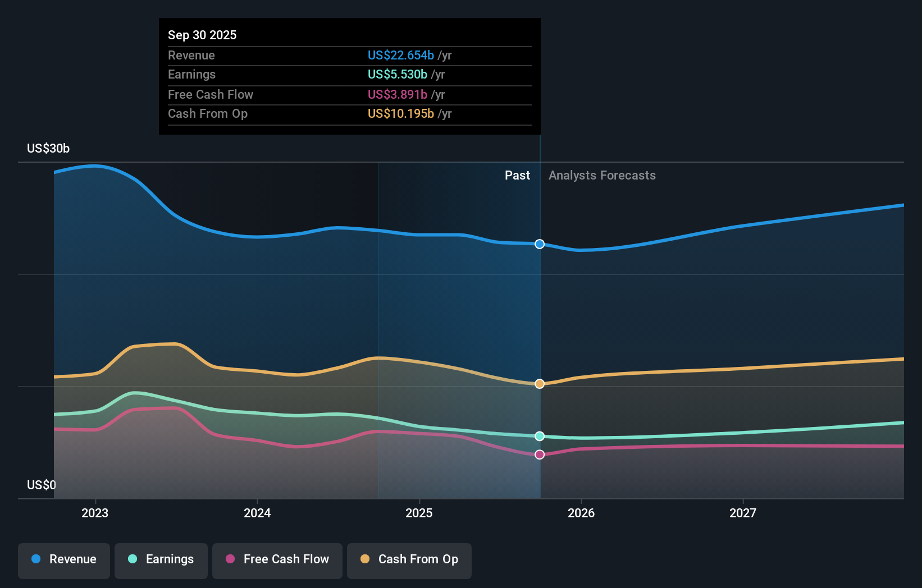Open the Sep 30 2025 tooltip header

pyautogui.click(x=202, y=35)
